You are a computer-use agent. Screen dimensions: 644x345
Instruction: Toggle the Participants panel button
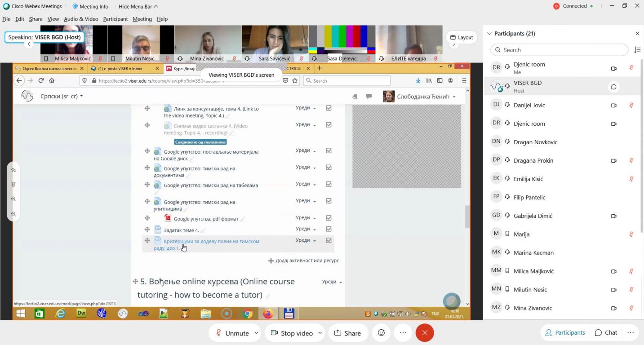(565, 332)
